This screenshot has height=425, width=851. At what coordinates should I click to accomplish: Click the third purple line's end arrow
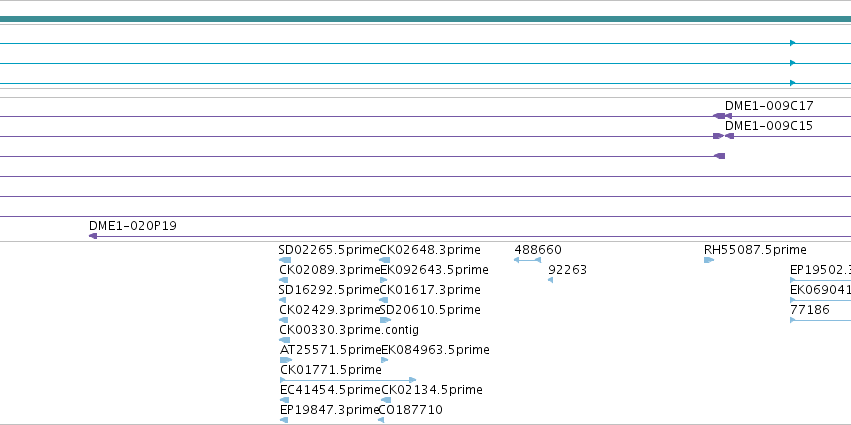point(719,156)
